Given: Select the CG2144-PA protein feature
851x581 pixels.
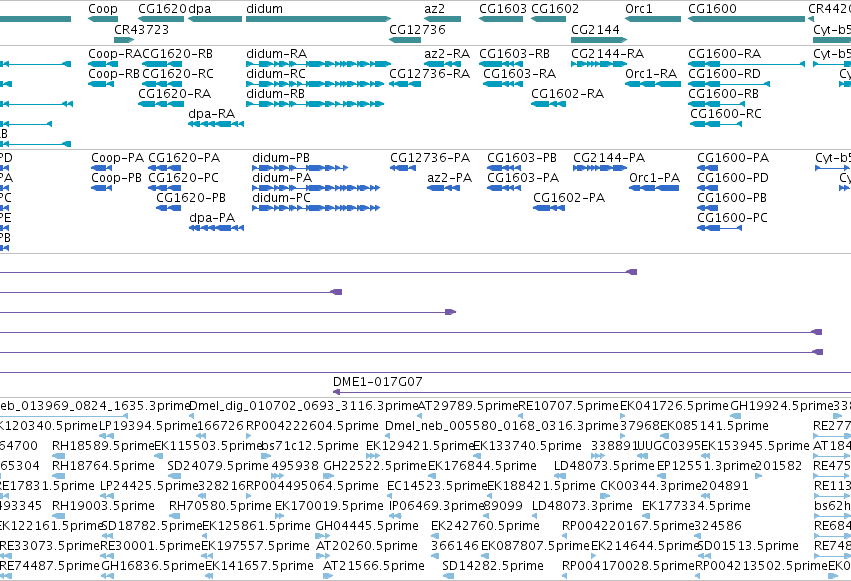Looking at the screenshot, I should click(x=600, y=168).
